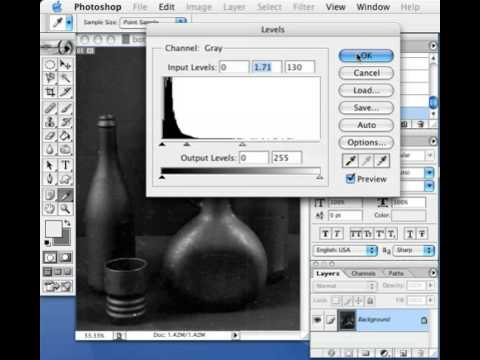Toggle Faux Bold in Character panel

coord(325,234)
